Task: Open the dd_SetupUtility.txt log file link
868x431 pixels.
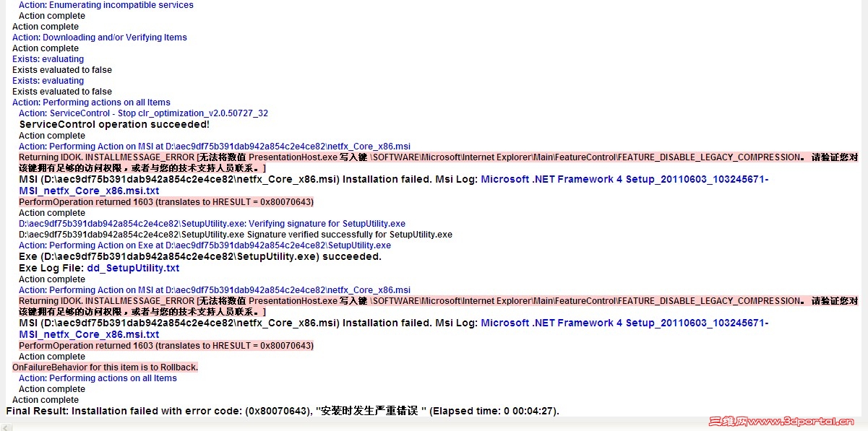Action: (x=133, y=268)
